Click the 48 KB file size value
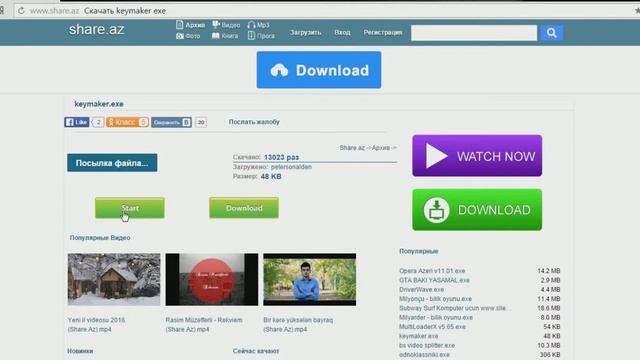Screen dimensions: 640x360 click(x=271, y=176)
